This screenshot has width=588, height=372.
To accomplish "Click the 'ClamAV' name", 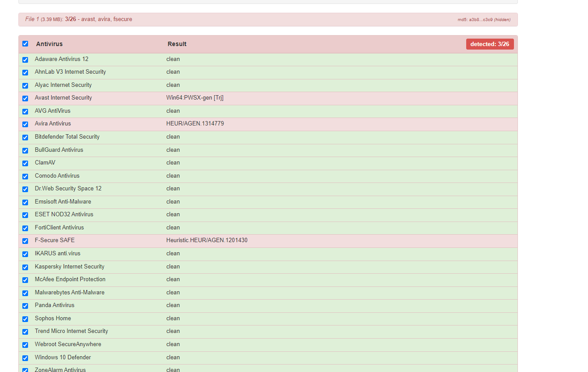I will pos(45,163).
